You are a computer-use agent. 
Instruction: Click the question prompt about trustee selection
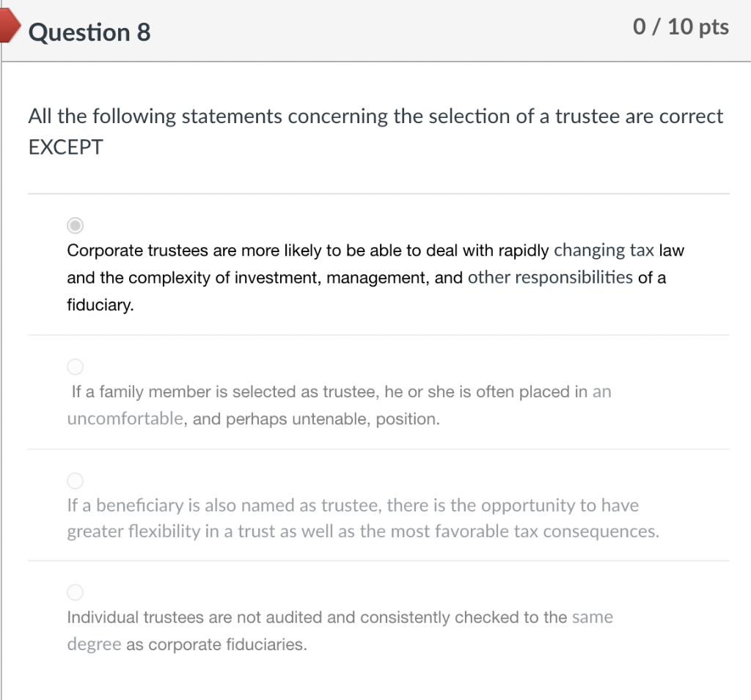pyautogui.click(x=374, y=116)
